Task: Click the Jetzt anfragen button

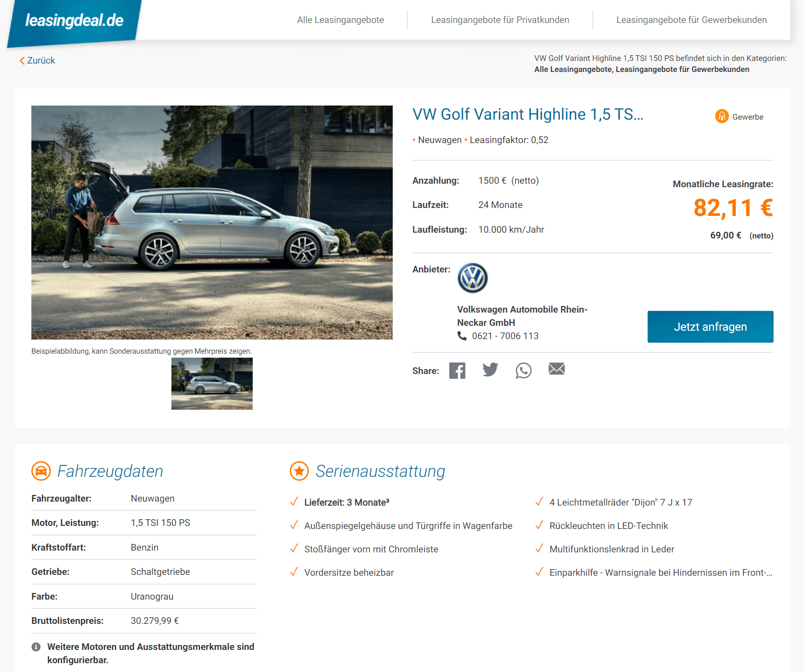Action: coord(710,327)
